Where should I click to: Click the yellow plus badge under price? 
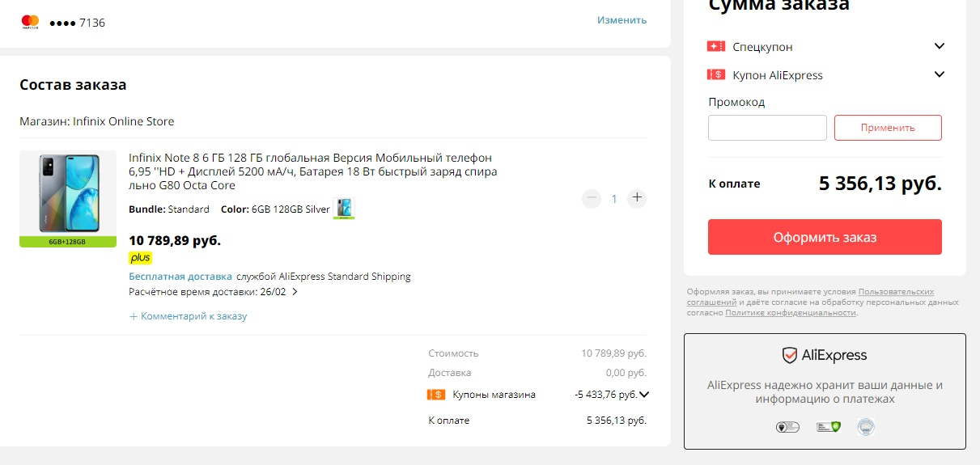click(140, 258)
